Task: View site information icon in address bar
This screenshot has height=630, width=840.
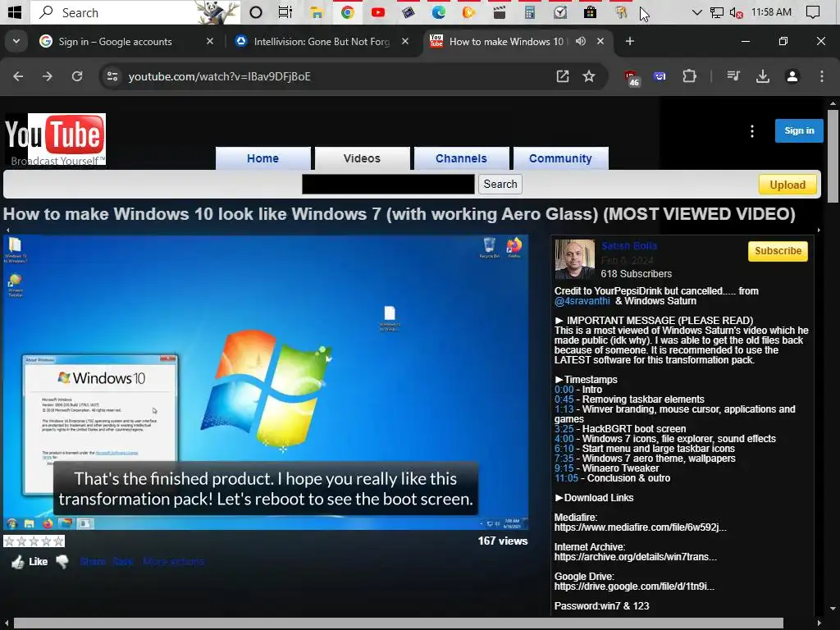Action: (x=112, y=76)
